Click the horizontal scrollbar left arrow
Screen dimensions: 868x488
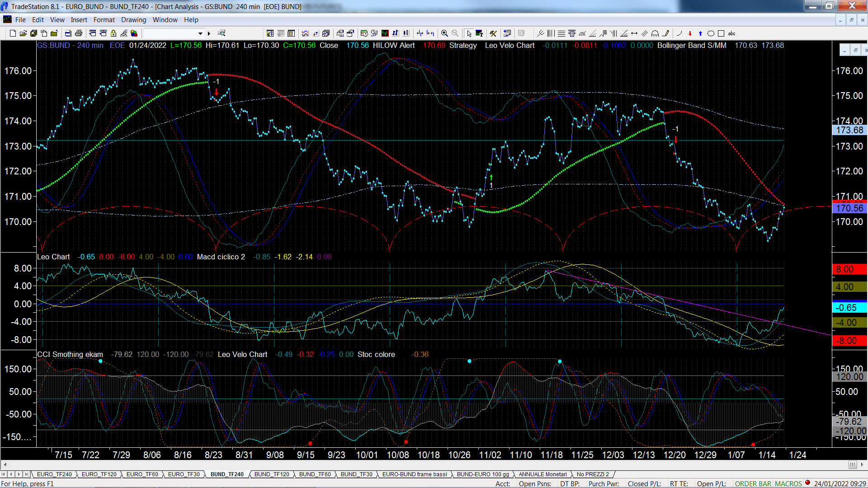pos(5,465)
